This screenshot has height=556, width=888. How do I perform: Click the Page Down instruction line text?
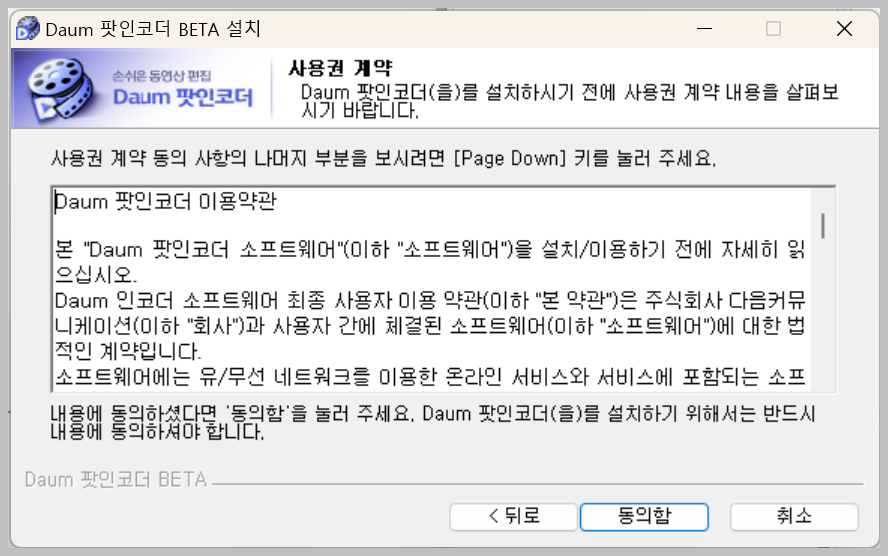[383, 158]
